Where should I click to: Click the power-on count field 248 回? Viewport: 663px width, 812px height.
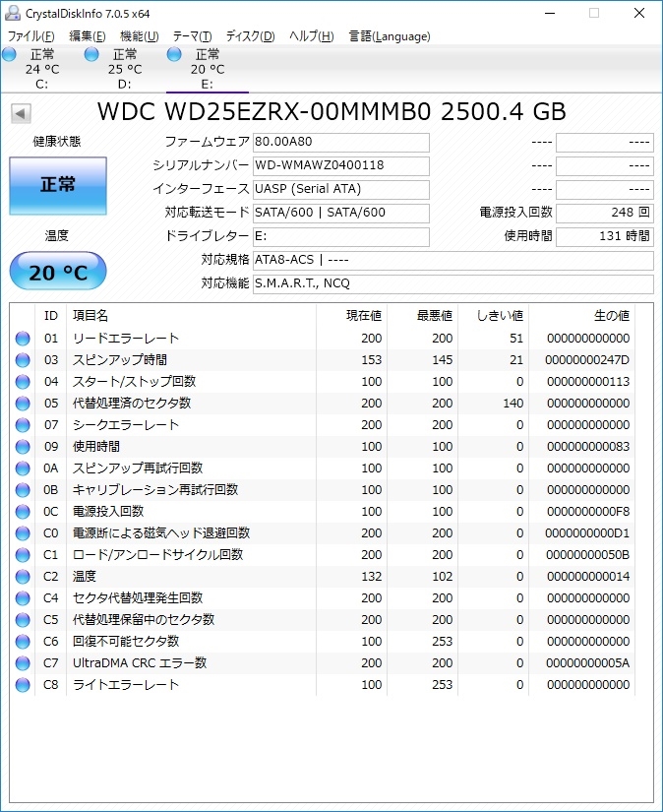(605, 213)
